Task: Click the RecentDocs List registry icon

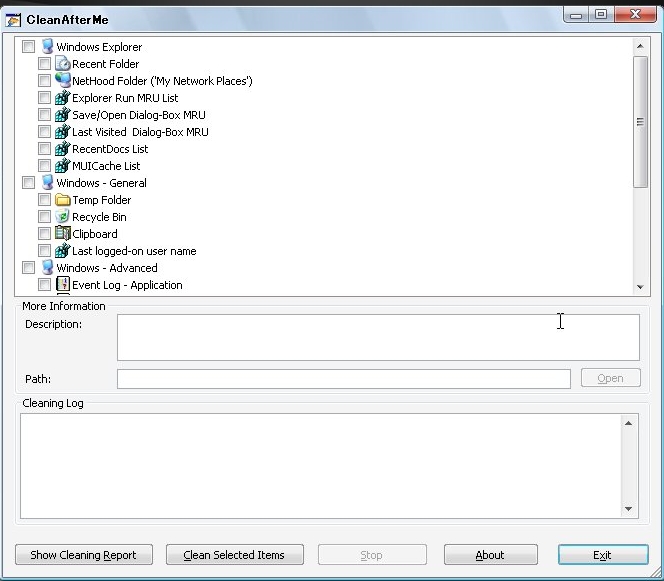Action: point(63,149)
